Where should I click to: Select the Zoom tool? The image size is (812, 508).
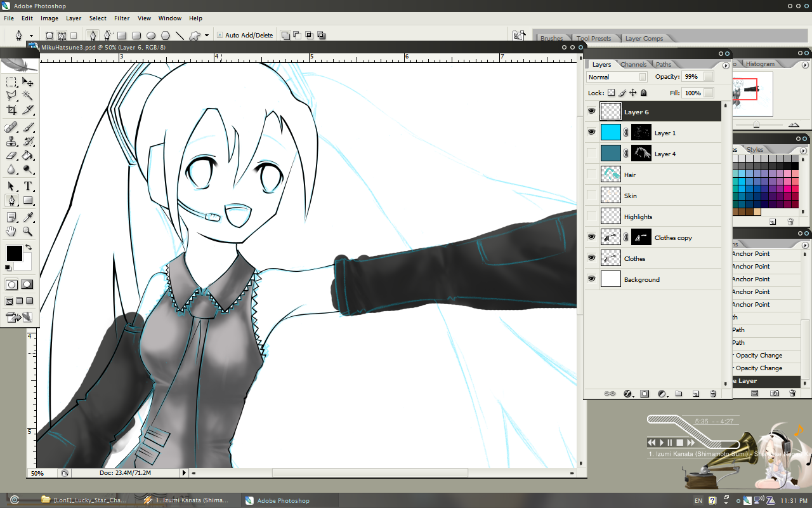(28, 232)
